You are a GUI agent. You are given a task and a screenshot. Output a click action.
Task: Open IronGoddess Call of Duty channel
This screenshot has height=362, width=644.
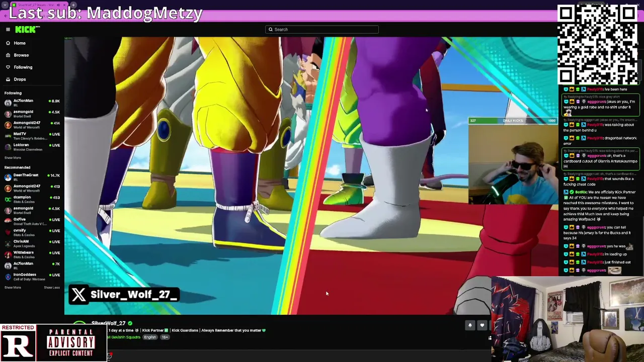[x=32, y=277]
